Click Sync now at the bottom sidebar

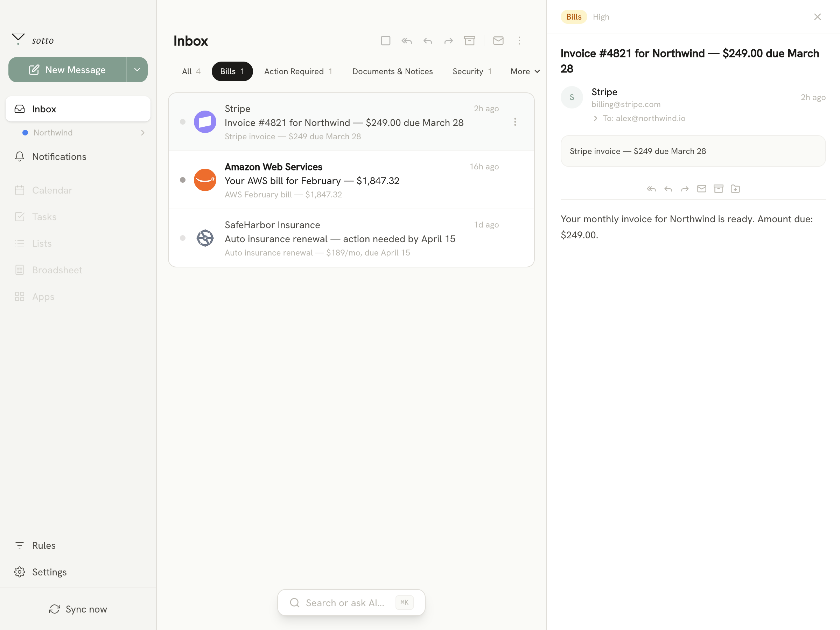point(78,609)
